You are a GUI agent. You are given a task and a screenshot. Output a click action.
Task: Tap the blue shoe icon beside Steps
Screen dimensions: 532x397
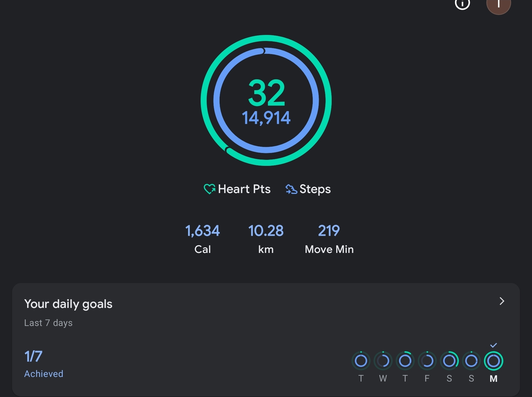[x=291, y=189]
